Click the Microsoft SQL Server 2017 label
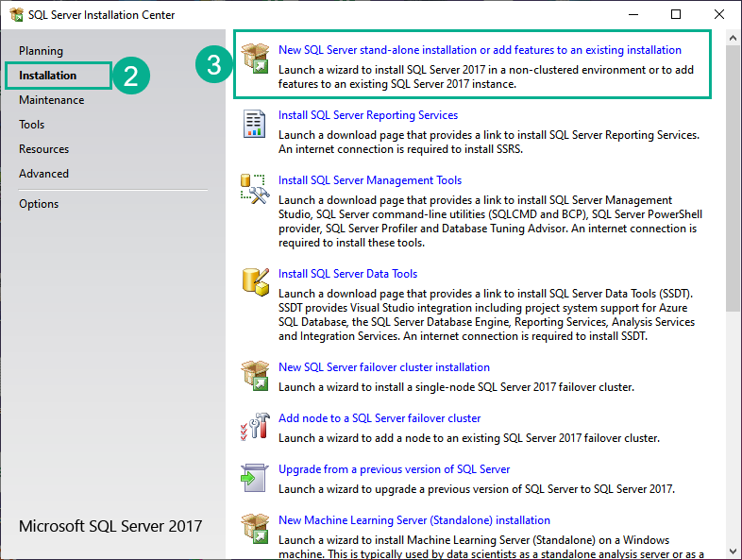Screen dimensions: 742x560 (x=110, y=526)
